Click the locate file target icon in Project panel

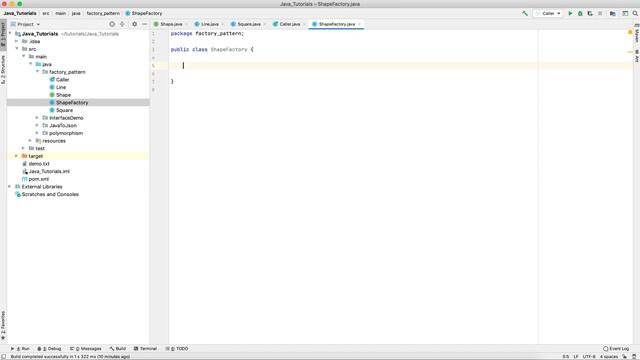pos(112,24)
